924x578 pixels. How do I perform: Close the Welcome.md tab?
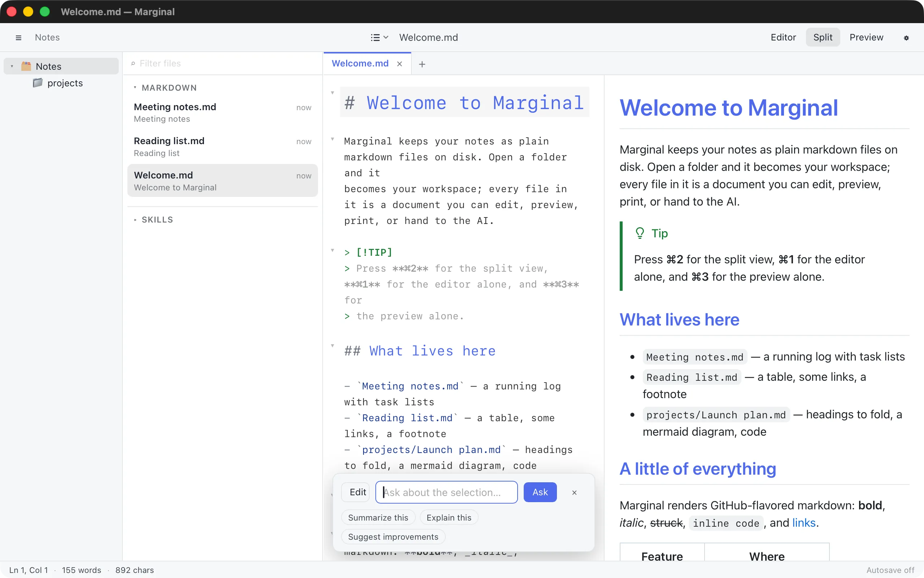click(x=400, y=64)
